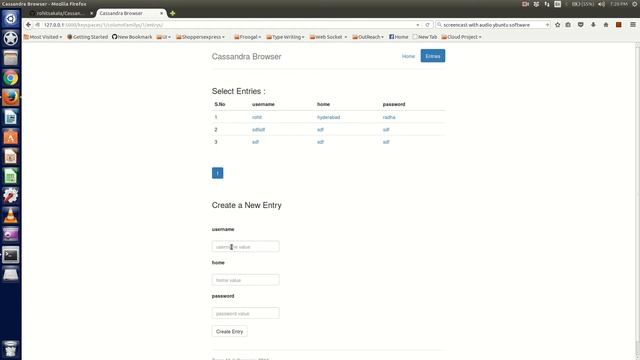Go to Home in Cassandra Browser nav

408,56
